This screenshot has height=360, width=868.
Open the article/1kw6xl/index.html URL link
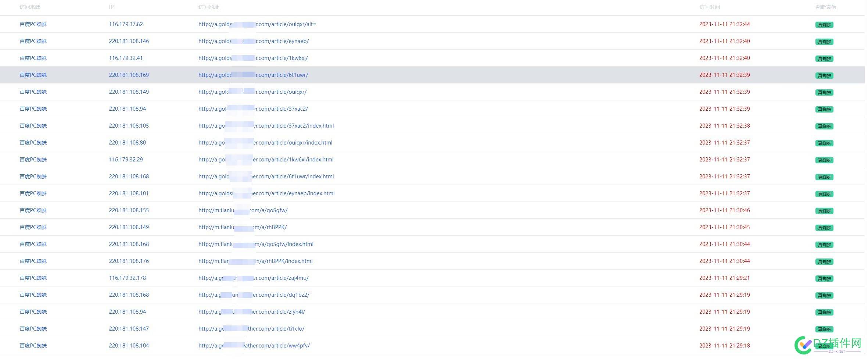click(266, 160)
